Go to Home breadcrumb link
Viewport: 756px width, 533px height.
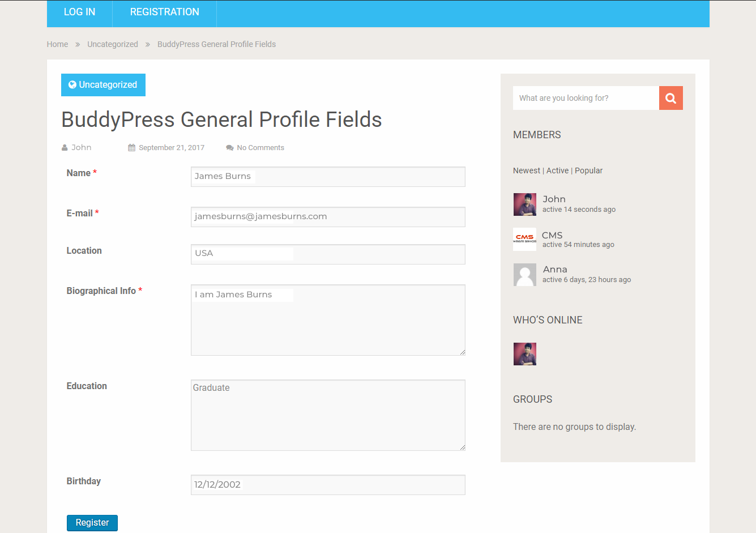57,44
